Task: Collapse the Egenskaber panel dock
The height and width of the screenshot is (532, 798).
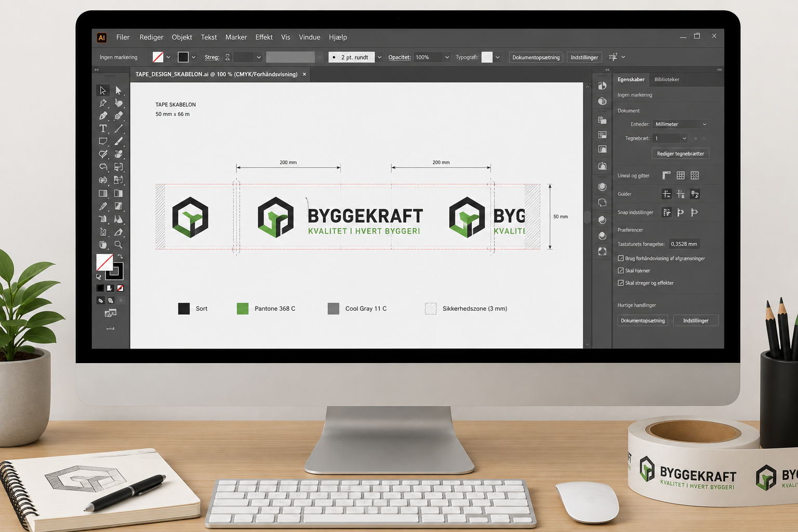Action: [720, 70]
